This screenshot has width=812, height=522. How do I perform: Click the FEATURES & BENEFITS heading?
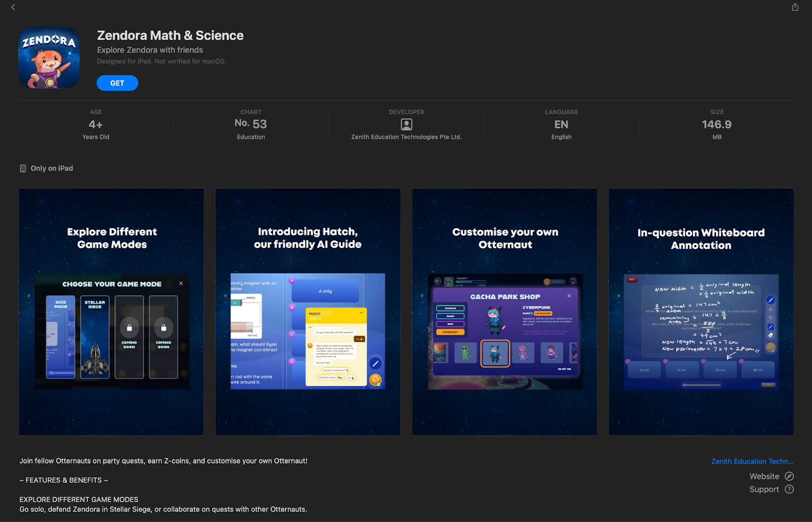coord(64,480)
